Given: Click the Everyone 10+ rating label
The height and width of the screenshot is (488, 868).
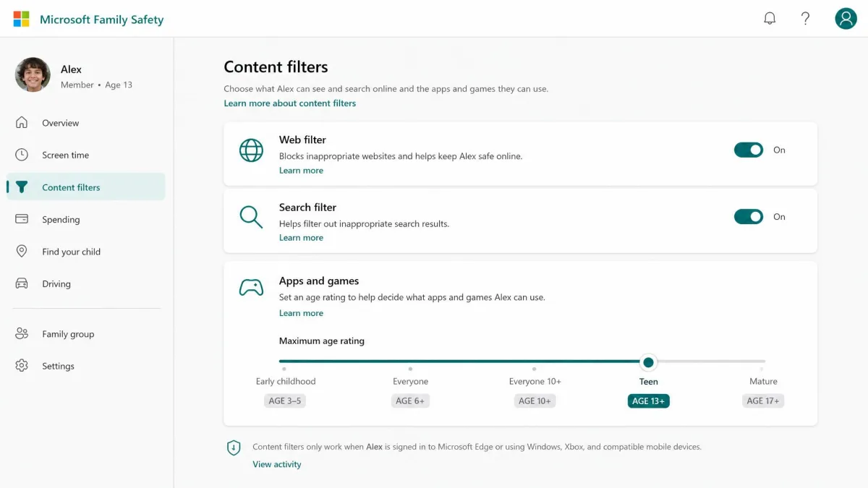Looking at the screenshot, I should (x=535, y=381).
